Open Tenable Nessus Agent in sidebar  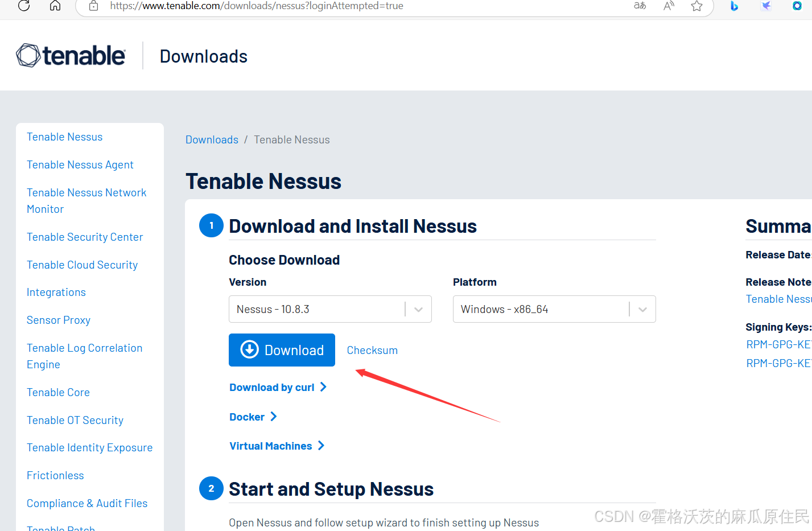click(x=80, y=165)
